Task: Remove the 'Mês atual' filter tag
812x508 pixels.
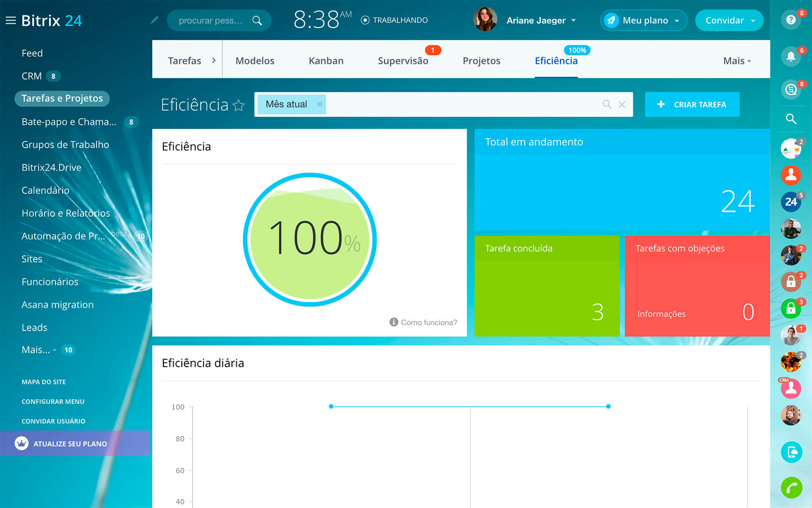Action: click(319, 104)
